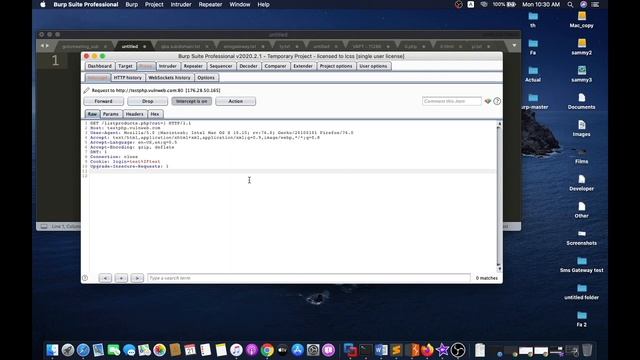The width and height of the screenshot is (640, 360).
Task: Switch to WebSockets history sub-tab
Action: tap(169, 78)
